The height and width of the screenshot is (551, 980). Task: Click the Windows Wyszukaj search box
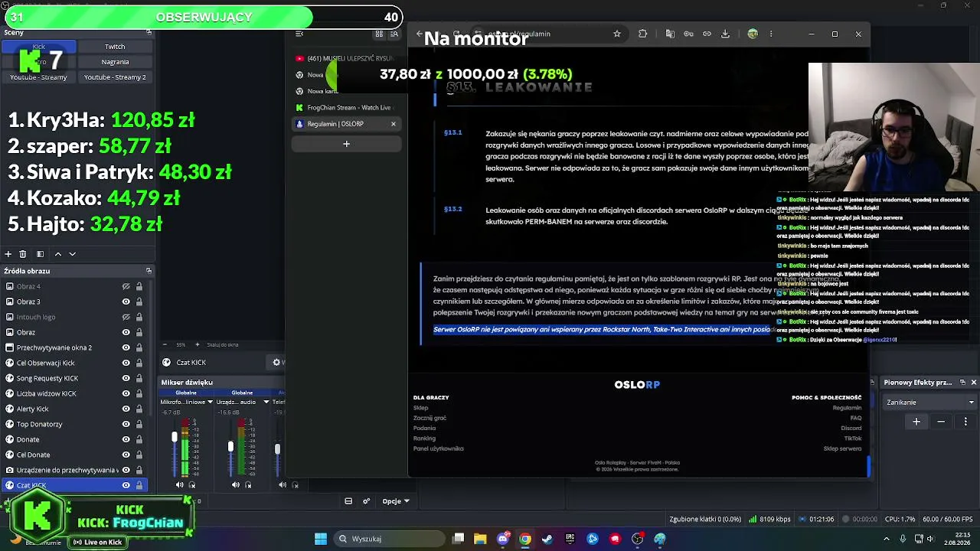pos(388,539)
